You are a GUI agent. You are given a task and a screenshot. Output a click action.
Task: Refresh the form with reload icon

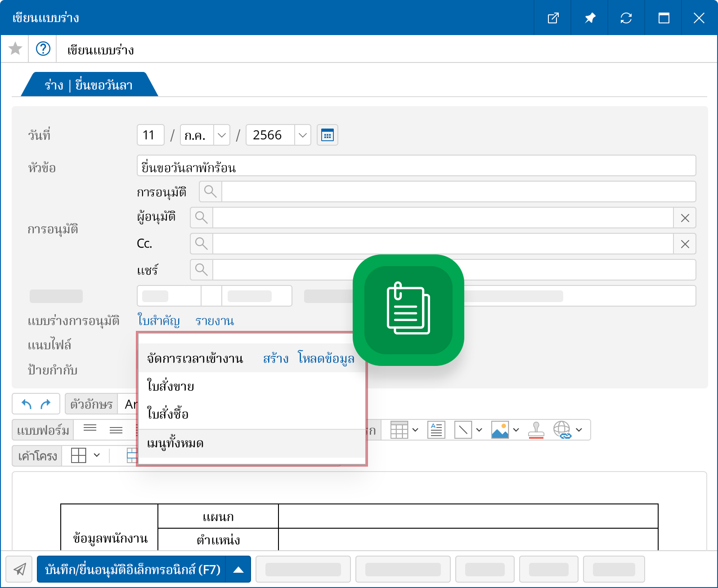click(x=626, y=18)
